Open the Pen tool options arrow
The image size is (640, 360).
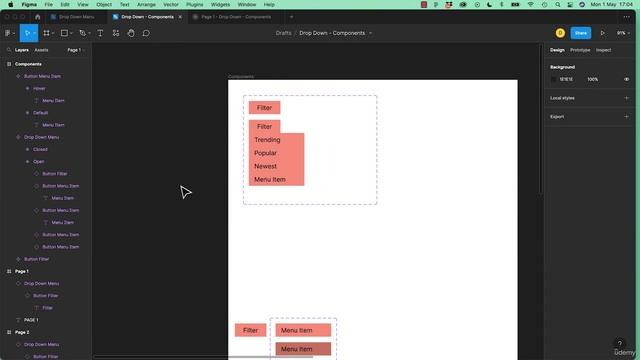click(89, 33)
